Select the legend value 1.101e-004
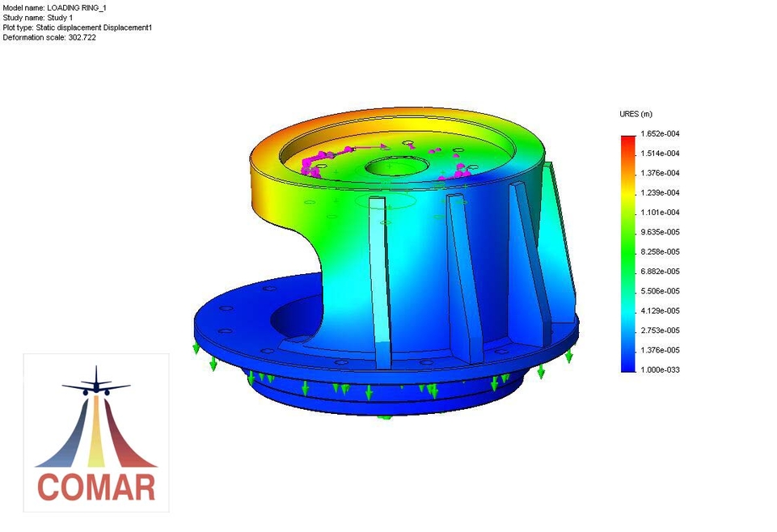This screenshot has width=777, height=532. (x=660, y=213)
